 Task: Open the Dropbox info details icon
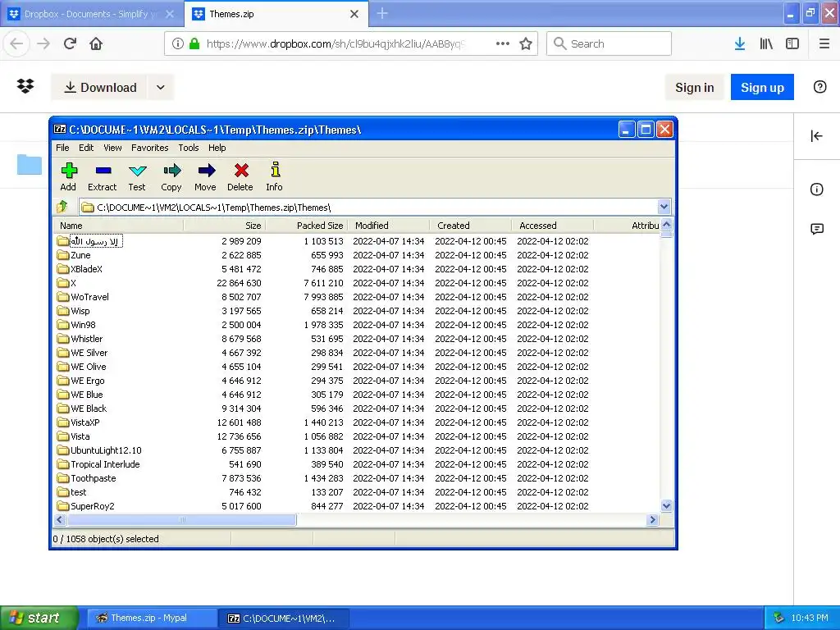(816, 189)
